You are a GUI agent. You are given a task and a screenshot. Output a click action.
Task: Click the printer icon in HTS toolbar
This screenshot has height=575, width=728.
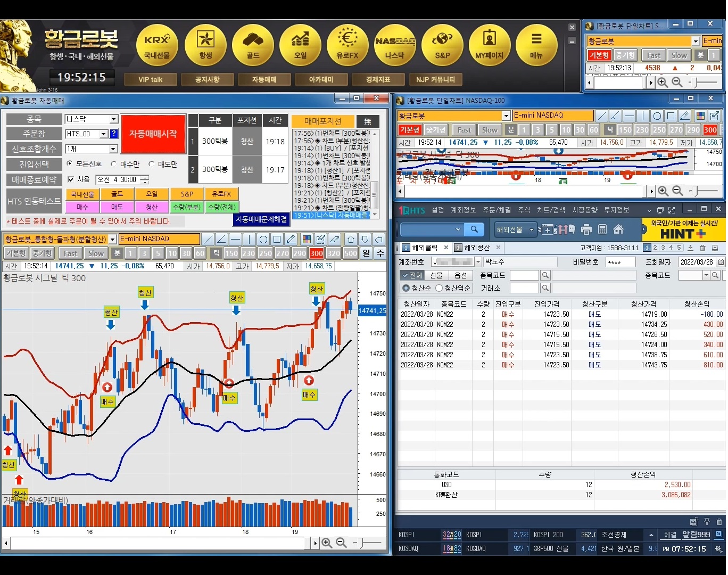[586, 229]
